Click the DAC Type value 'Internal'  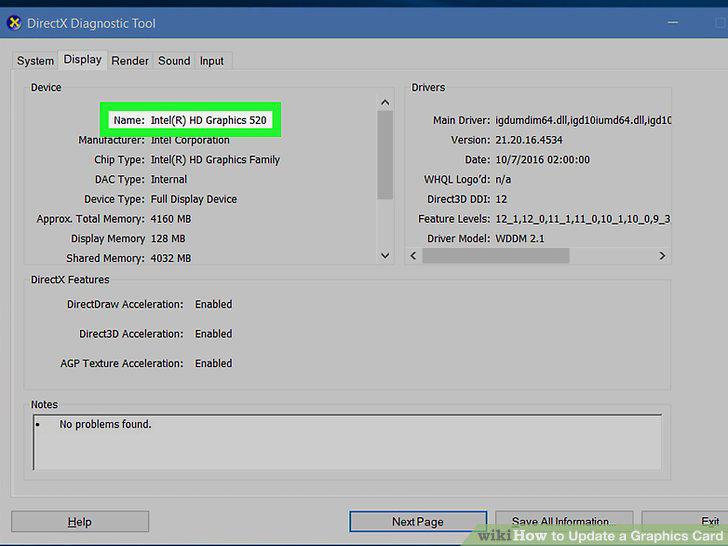click(169, 180)
